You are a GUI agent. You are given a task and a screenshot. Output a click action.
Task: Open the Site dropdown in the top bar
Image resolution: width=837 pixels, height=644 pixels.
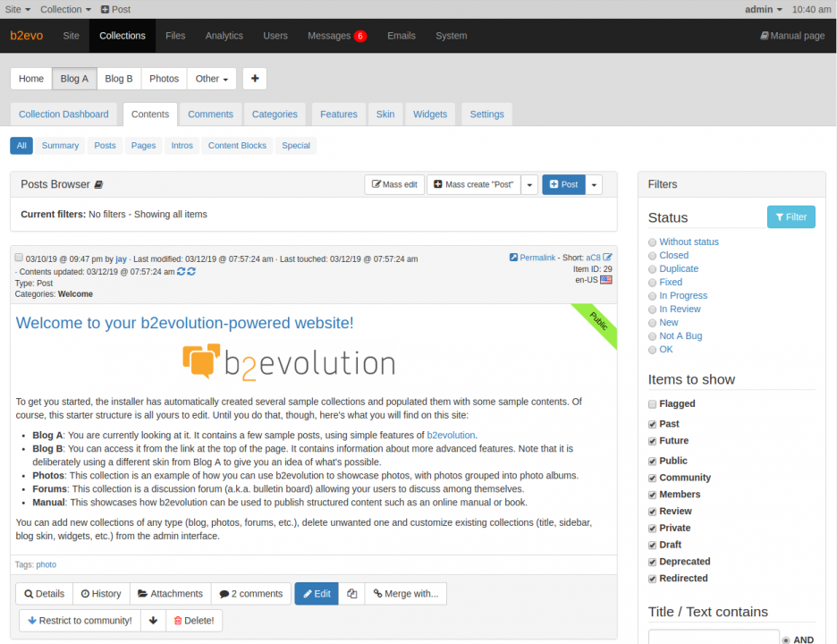[x=18, y=9]
